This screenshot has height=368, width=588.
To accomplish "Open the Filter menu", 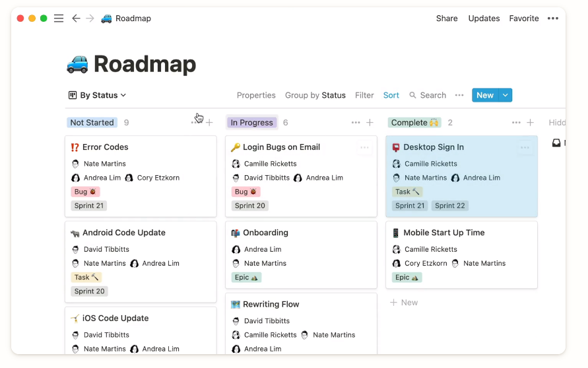I will [364, 95].
